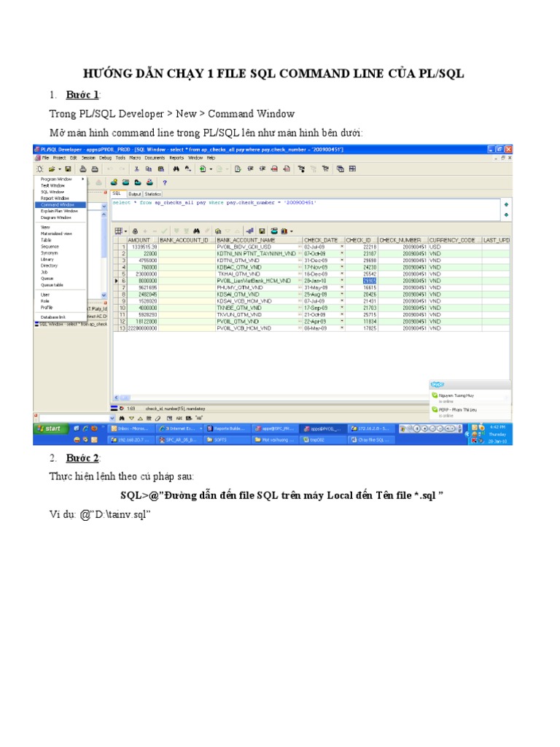Open the Tools menu

click(x=120, y=158)
